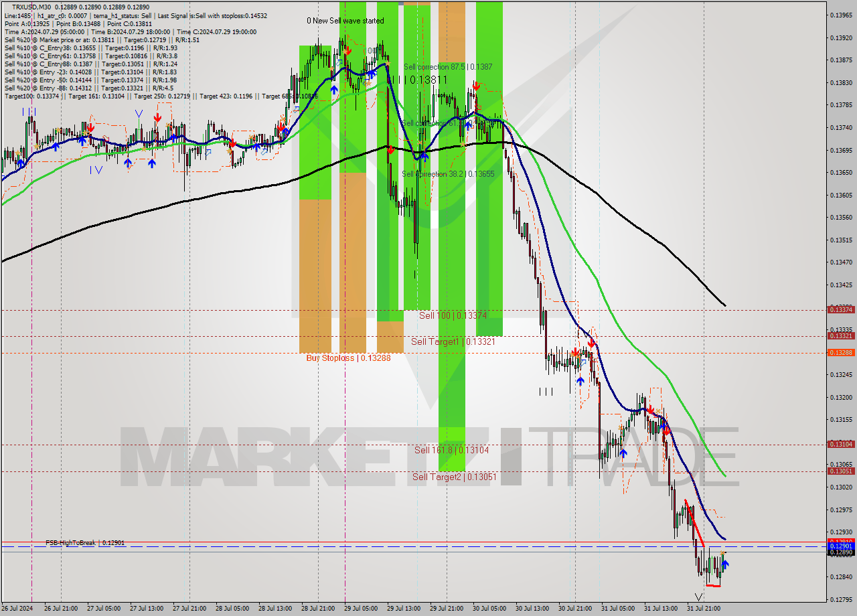Click the 'Buy Stoploss | 0.13288' label
The height and width of the screenshot is (616, 857).
tap(348, 358)
